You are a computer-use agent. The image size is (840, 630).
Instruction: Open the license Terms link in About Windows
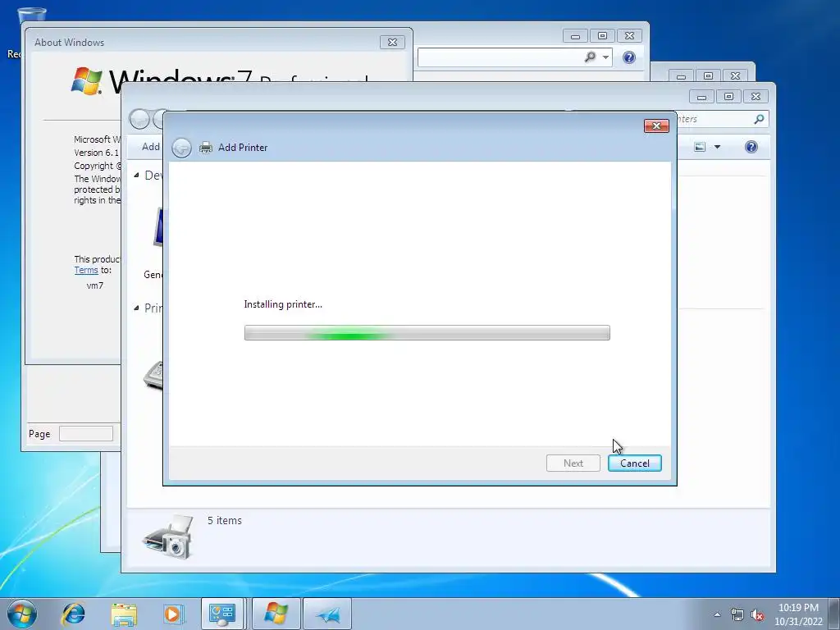tap(86, 271)
